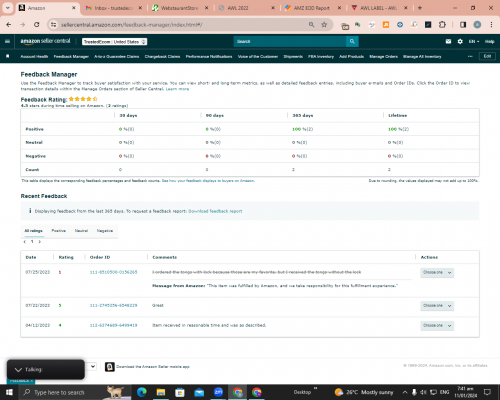This screenshot has height=400, width=500.
Task: Click the bookmark flag icon in nav bar
Action: [x=7, y=56]
